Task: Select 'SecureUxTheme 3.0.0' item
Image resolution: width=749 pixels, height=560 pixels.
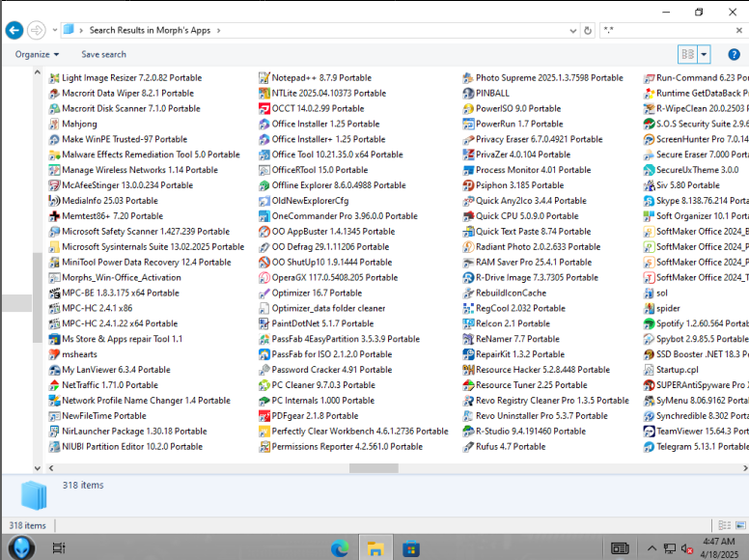Action: click(691, 170)
